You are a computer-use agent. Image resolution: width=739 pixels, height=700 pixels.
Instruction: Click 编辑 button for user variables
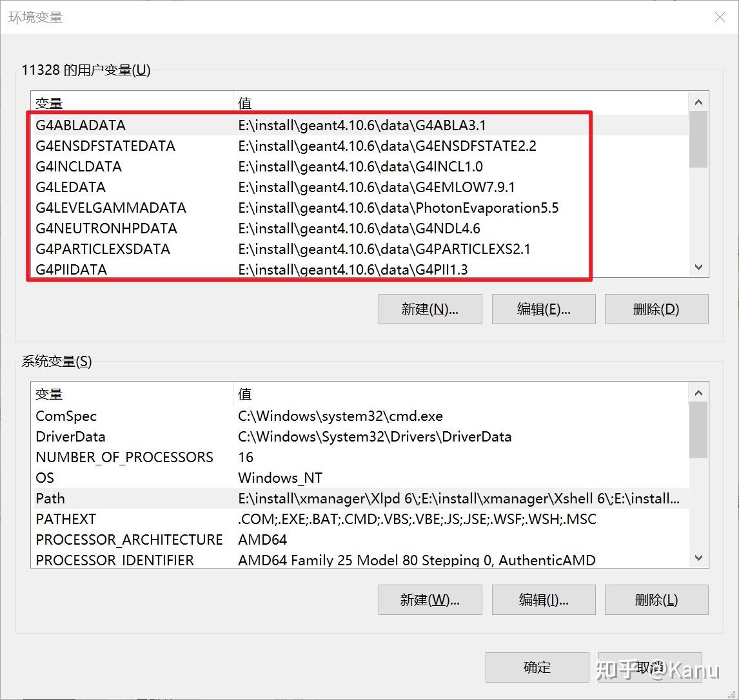[543, 309]
